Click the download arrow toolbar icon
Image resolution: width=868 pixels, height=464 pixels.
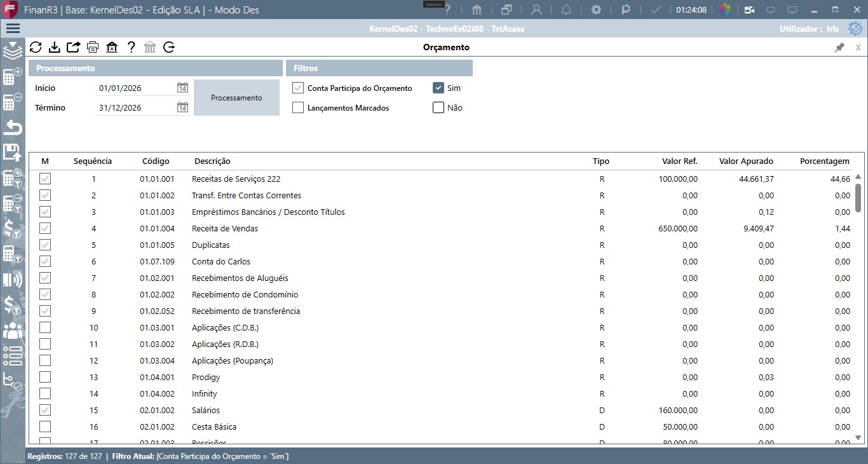(x=55, y=47)
